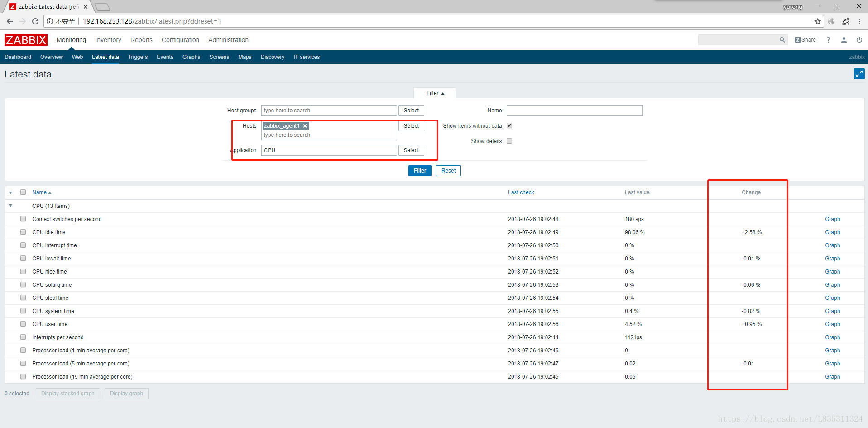This screenshot has width=868, height=428.
Task: Open Graph for CPU idle time
Action: tap(832, 232)
